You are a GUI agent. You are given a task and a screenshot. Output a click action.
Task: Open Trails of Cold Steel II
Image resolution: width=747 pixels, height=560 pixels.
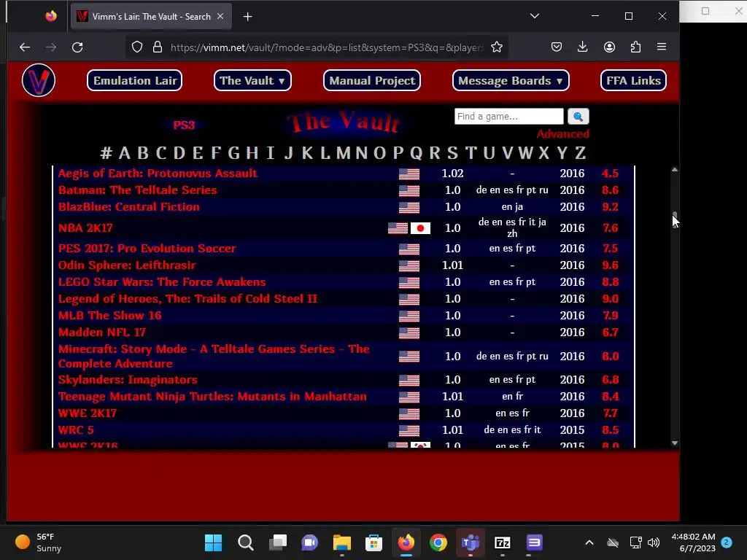[187, 298]
